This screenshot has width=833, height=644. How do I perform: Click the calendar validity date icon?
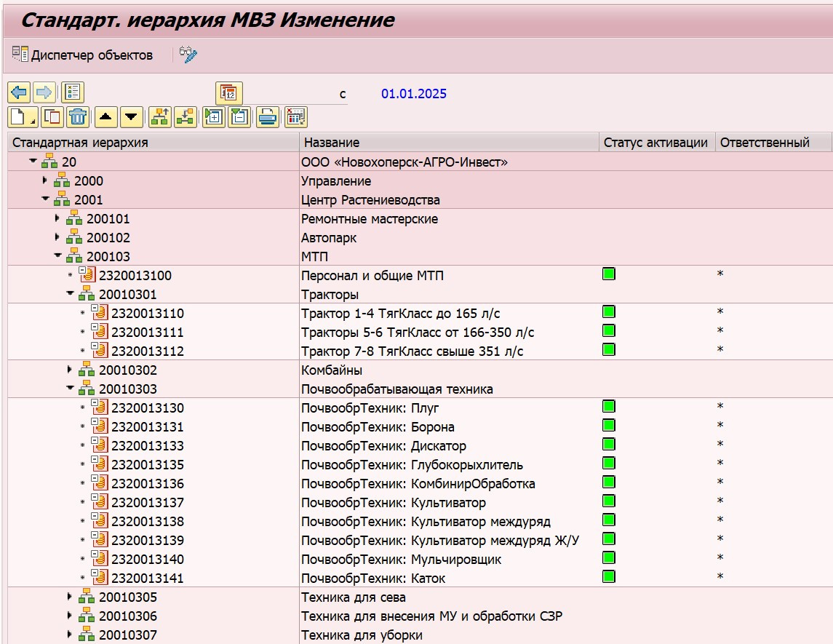click(x=228, y=92)
